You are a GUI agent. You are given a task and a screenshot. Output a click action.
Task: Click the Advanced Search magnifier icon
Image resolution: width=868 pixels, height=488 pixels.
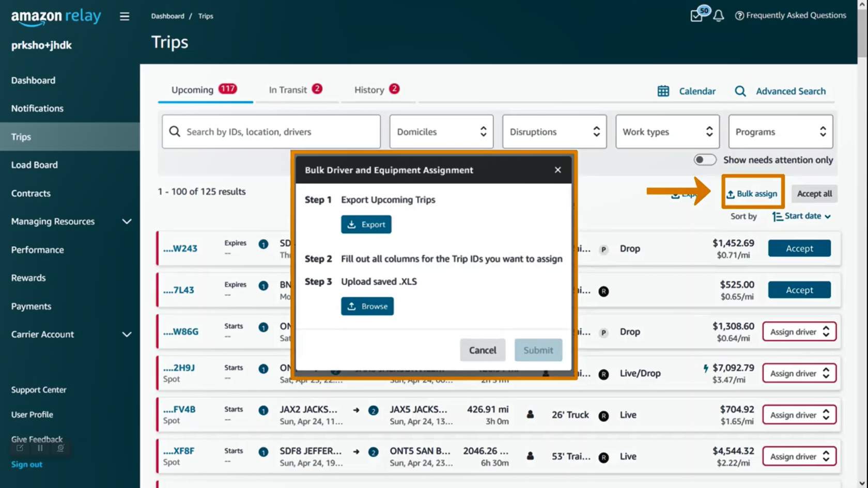tap(740, 91)
